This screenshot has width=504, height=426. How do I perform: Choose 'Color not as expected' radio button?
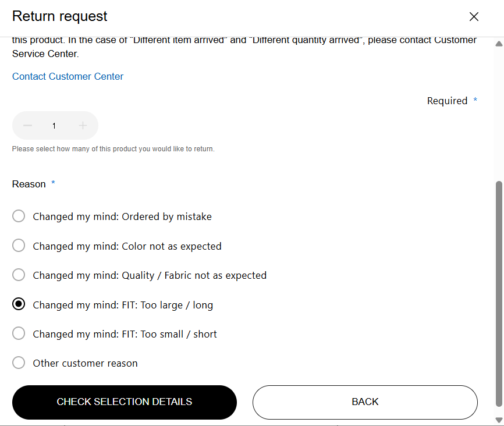pyautogui.click(x=19, y=246)
